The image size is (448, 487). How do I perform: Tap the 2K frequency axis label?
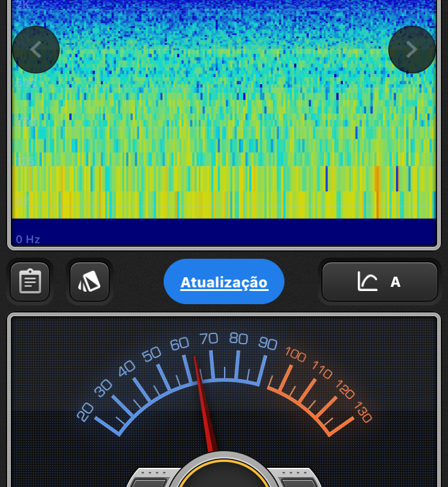pyautogui.click(x=23, y=5)
